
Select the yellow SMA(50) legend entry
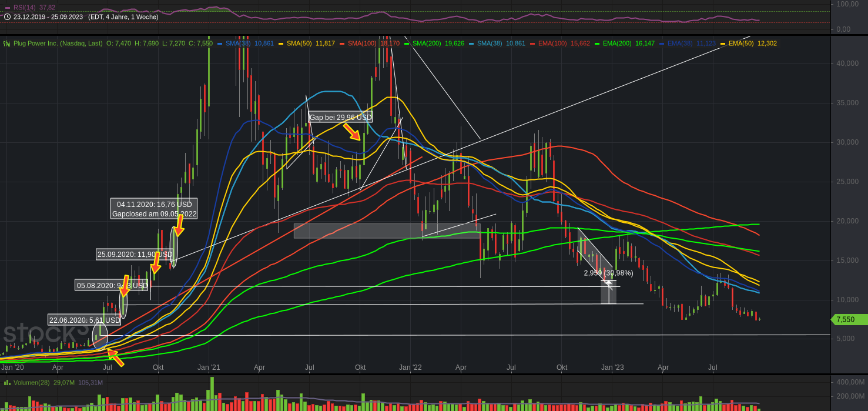click(x=299, y=44)
